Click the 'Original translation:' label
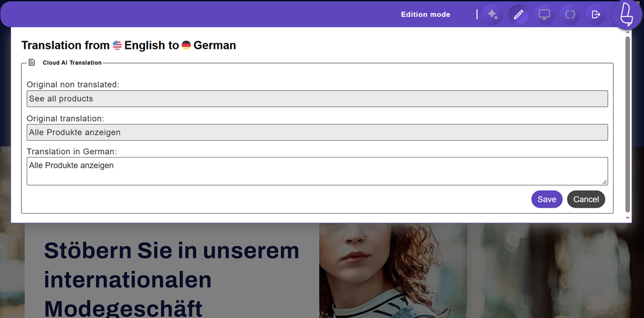This screenshot has height=318, width=644. coord(66,119)
